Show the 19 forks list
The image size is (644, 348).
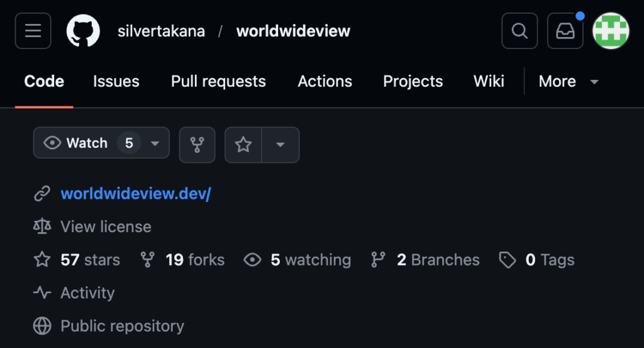tap(194, 260)
